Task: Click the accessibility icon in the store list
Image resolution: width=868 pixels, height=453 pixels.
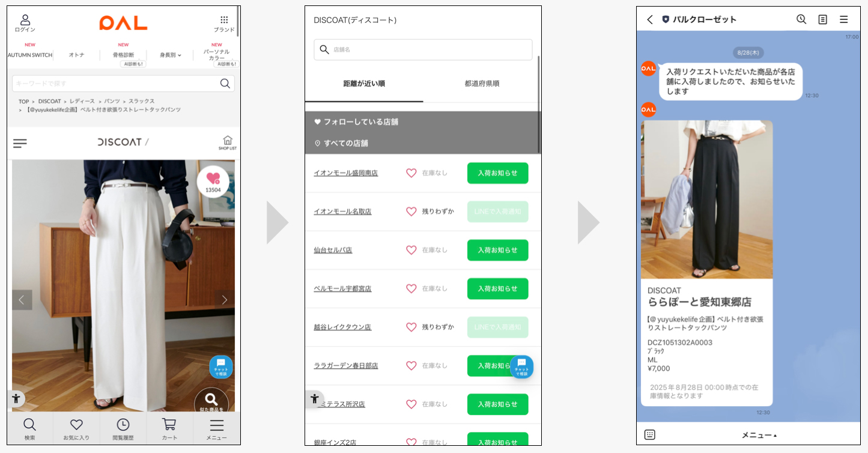Action: coord(314,398)
